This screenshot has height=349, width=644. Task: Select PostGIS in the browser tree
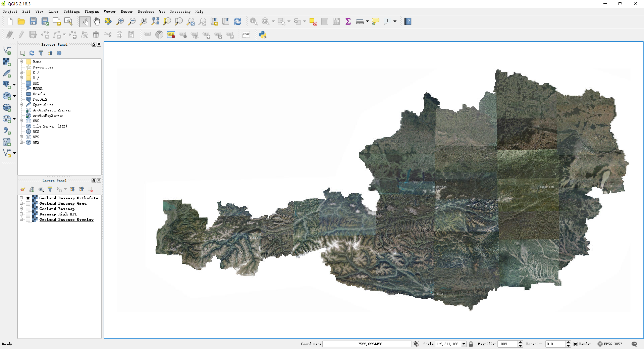(x=40, y=99)
